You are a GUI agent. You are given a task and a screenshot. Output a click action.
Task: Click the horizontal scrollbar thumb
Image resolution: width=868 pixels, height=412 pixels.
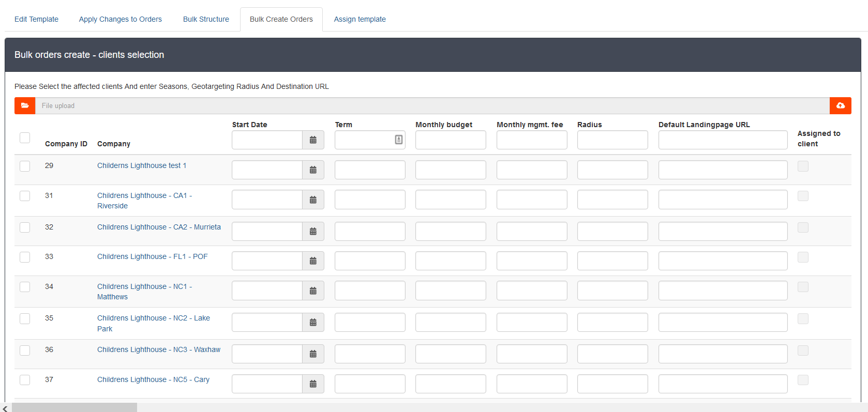[74, 408]
